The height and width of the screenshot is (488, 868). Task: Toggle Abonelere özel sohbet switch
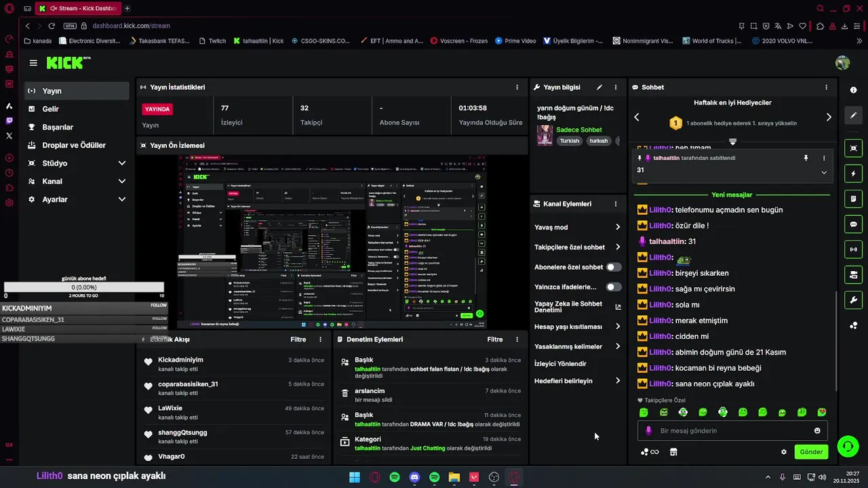click(x=614, y=267)
